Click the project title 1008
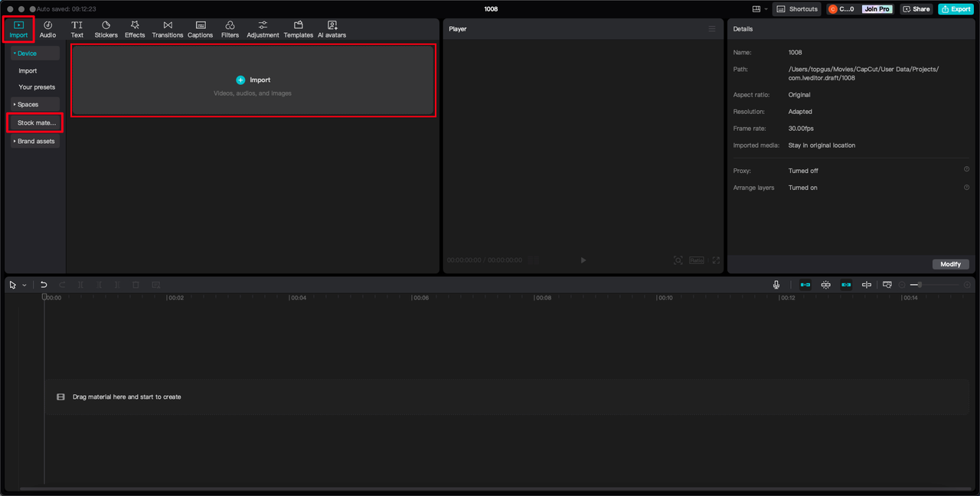Viewport: 980px width, 496px height. pos(491,9)
